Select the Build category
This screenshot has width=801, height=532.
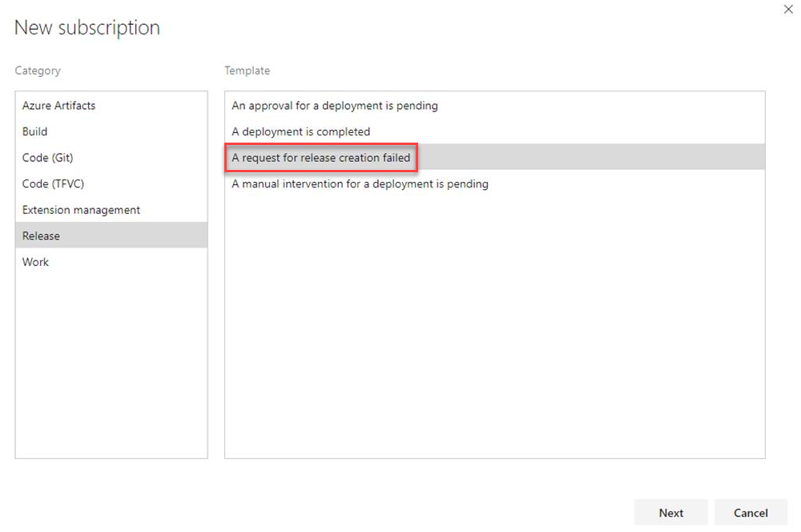point(34,131)
